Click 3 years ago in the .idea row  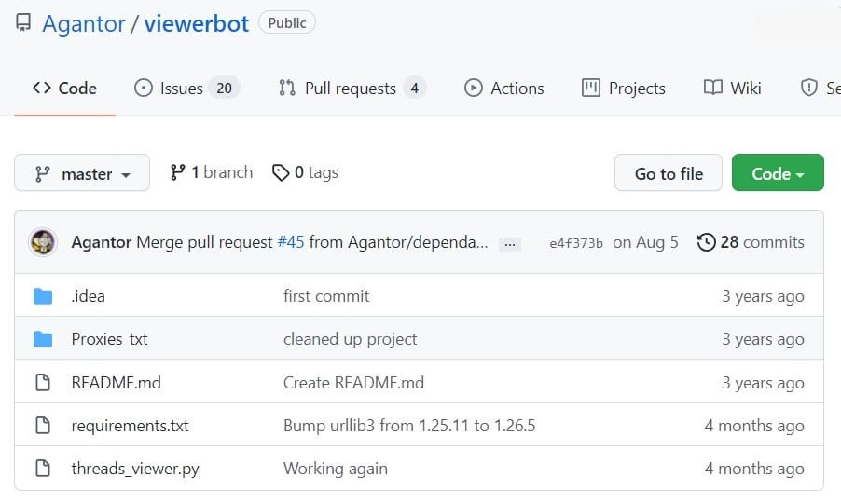click(x=763, y=296)
